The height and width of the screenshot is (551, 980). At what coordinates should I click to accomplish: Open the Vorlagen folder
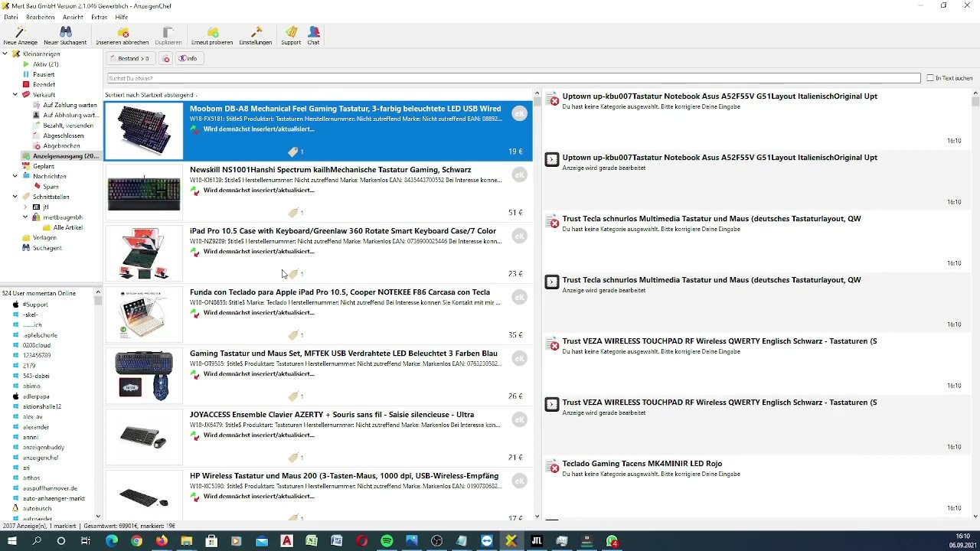(44, 238)
